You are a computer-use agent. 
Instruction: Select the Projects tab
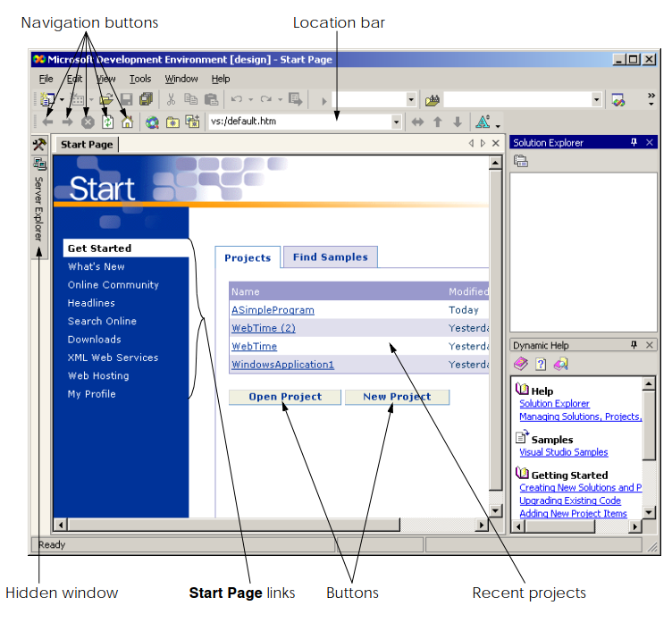[x=248, y=257]
